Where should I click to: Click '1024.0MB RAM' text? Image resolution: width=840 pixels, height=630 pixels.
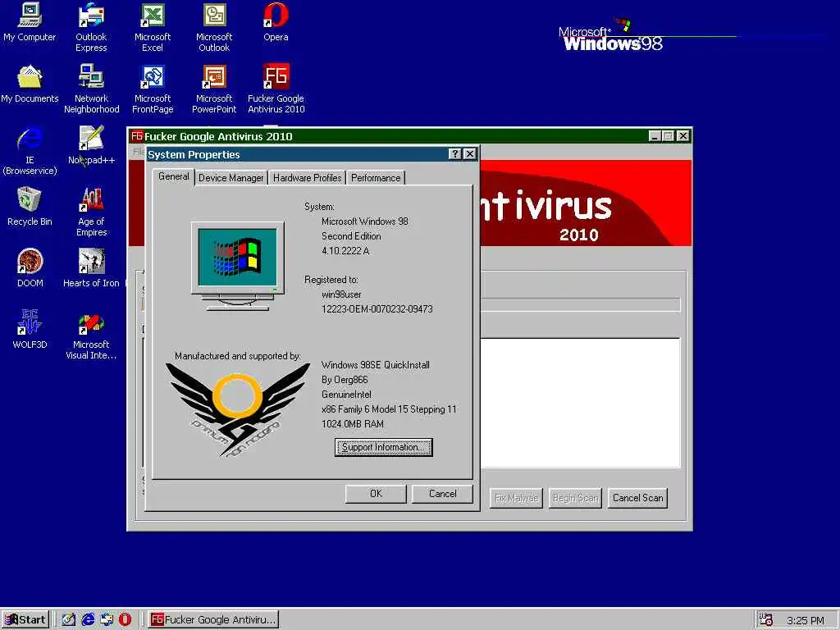click(x=353, y=424)
